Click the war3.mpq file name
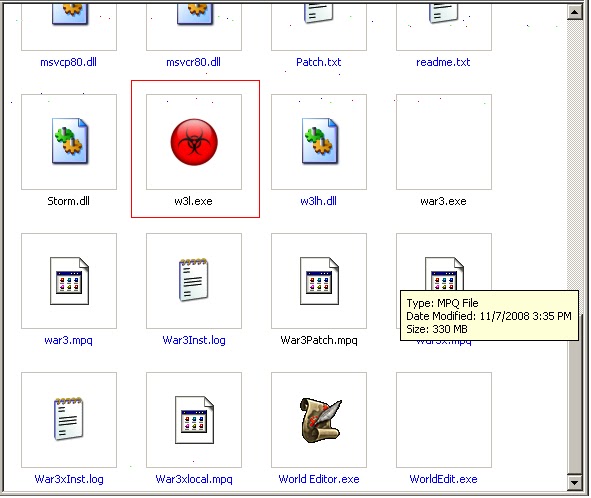591x498 pixels. point(69,340)
